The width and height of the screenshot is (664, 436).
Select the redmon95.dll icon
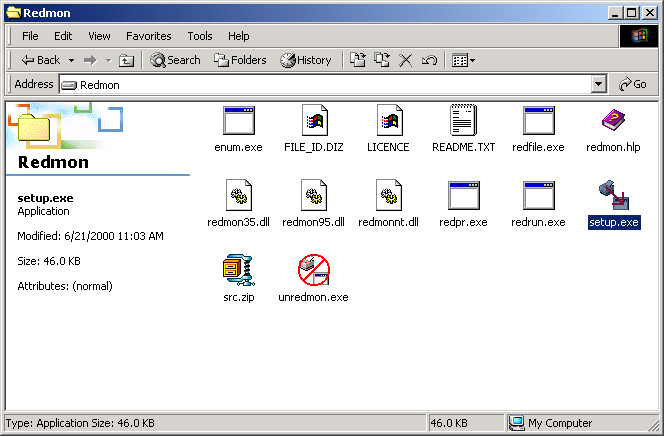[314, 195]
